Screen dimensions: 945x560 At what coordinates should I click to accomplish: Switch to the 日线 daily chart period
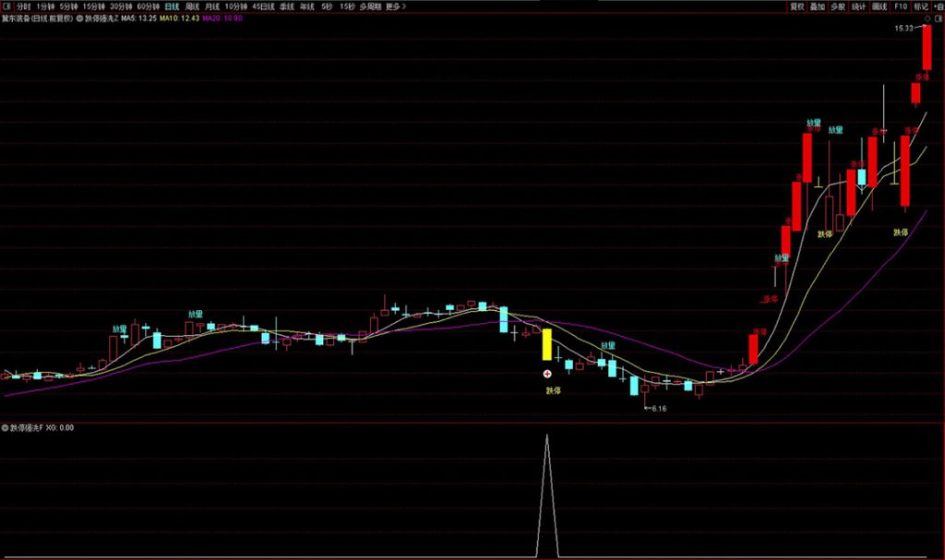172,6
